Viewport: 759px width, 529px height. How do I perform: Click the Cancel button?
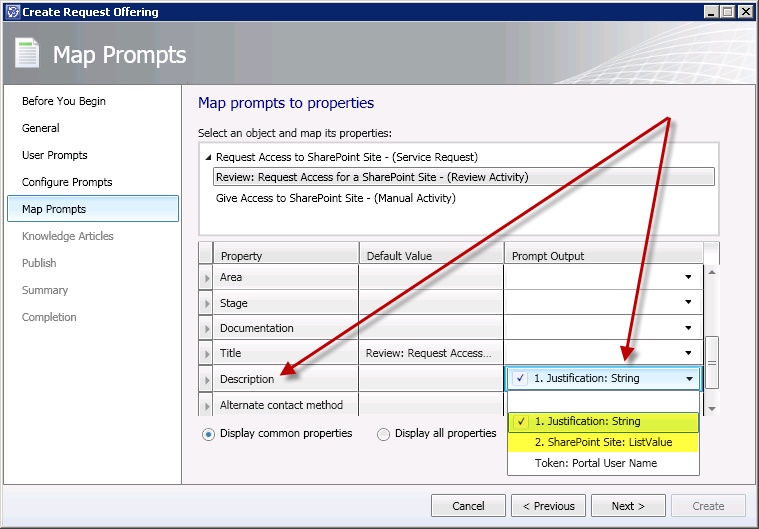click(x=468, y=506)
